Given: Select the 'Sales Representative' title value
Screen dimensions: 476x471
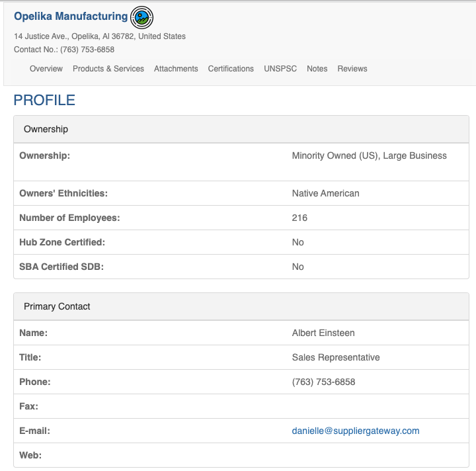Looking at the screenshot, I should coord(336,357).
